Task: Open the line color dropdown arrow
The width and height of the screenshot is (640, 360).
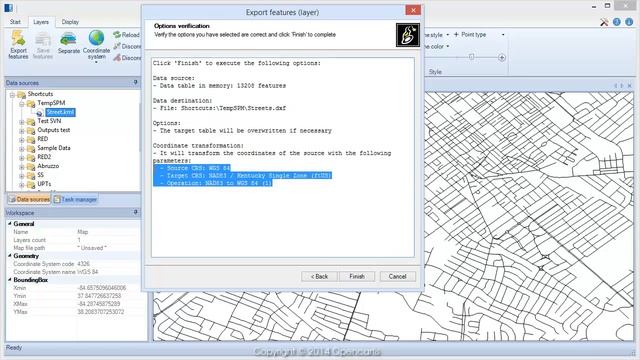Action: pyautogui.click(x=448, y=47)
